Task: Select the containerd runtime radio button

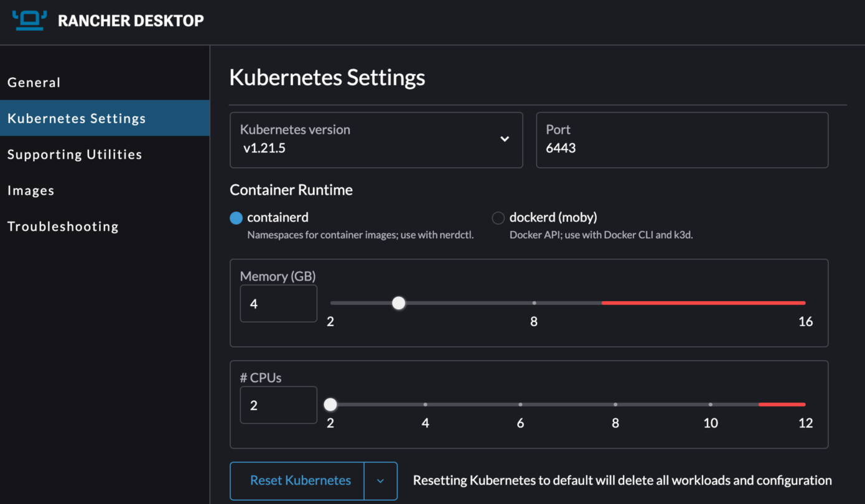Action: pyautogui.click(x=236, y=218)
